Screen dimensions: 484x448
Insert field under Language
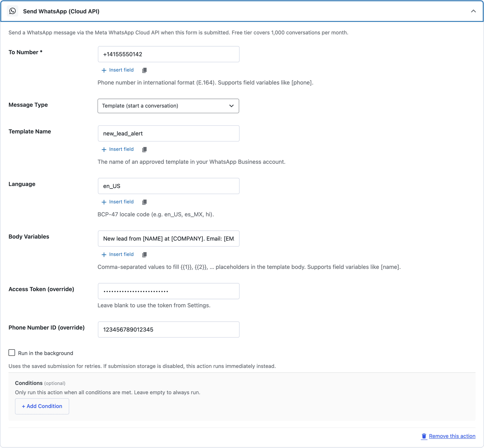121,202
